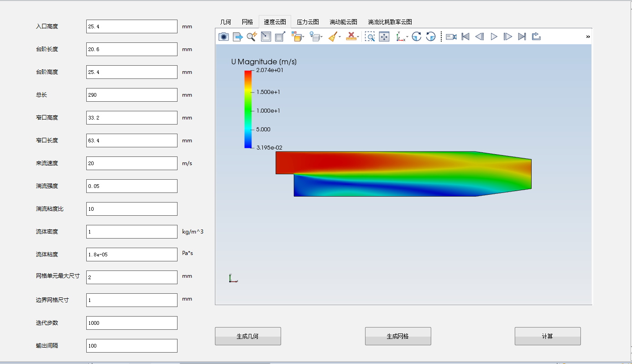
Task: Expand the toolbar overflow chevron
Action: point(588,36)
